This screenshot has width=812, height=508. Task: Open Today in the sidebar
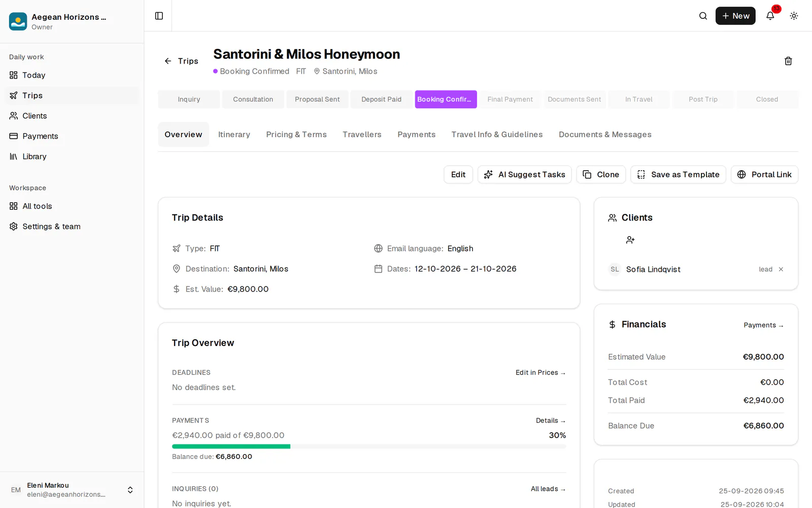(72, 75)
